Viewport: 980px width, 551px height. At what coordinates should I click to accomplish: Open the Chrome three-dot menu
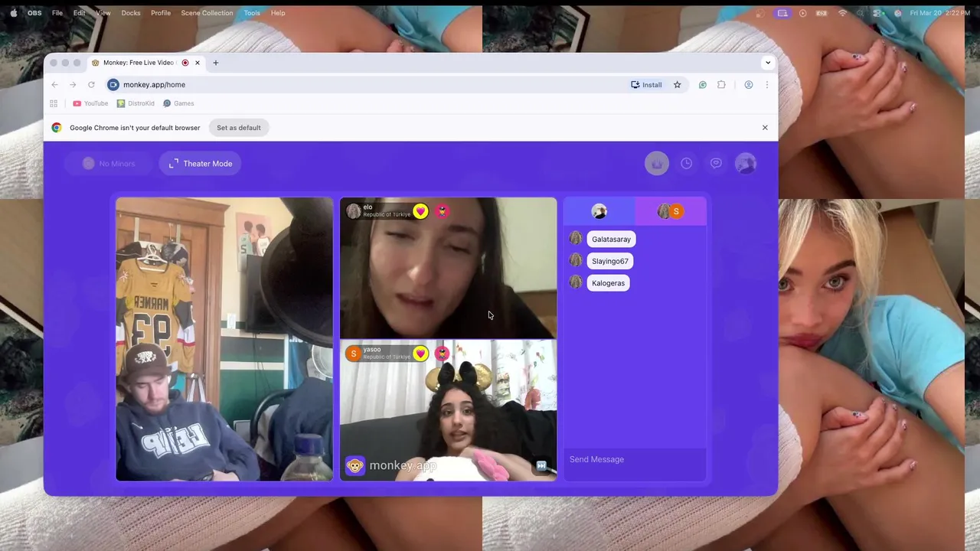point(767,85)
